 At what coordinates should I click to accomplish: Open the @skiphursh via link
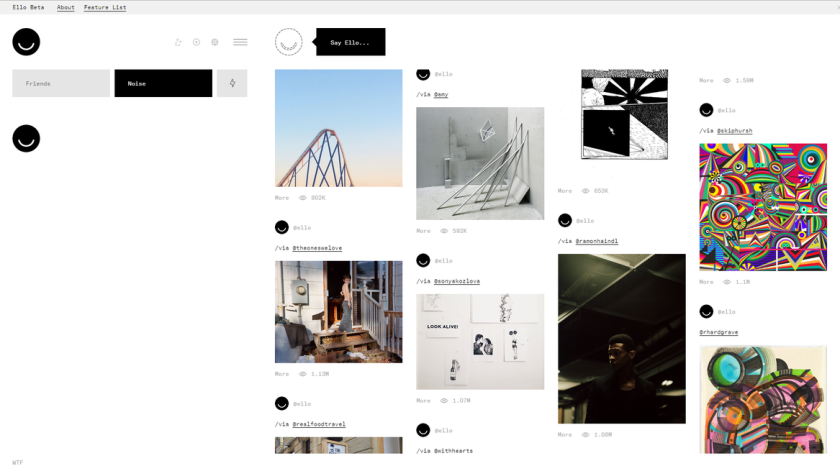coord(734,131)
